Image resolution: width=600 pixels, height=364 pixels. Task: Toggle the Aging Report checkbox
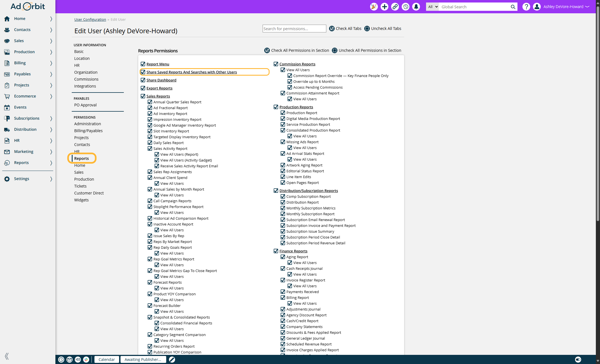[283, 257]
